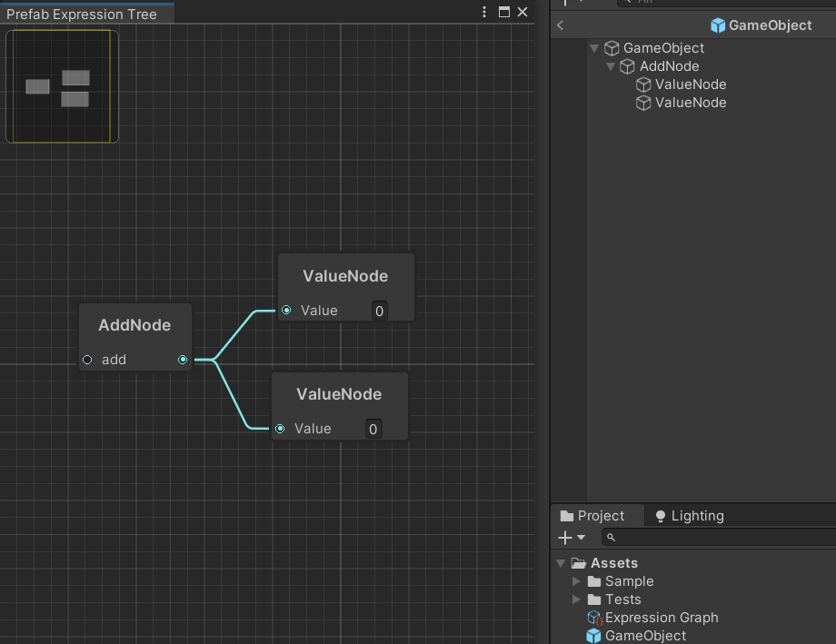
Task: Click the AddNode cube icon in hierarchy
Action: pyautogui.click(x=628, y=66)
